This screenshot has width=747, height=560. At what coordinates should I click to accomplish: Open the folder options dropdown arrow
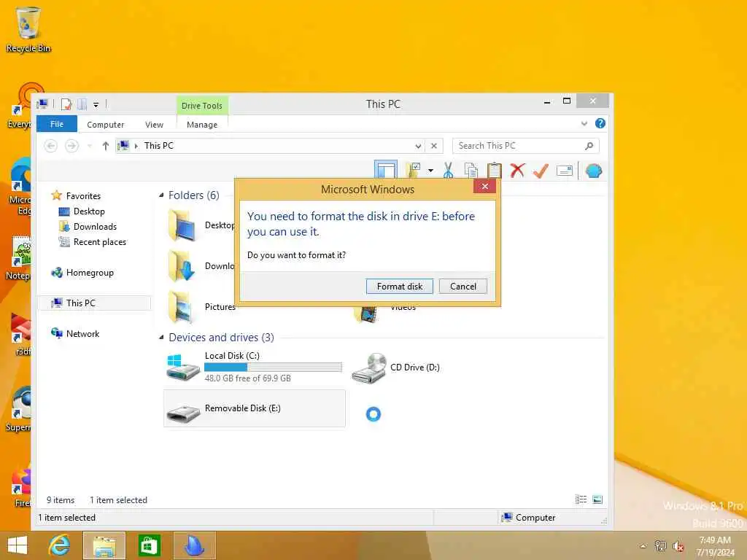(x=430, y=170)
